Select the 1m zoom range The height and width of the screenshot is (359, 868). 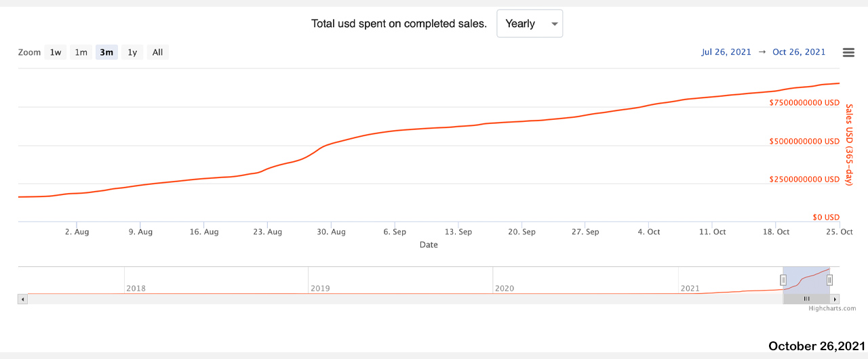(x=81, y=53)
